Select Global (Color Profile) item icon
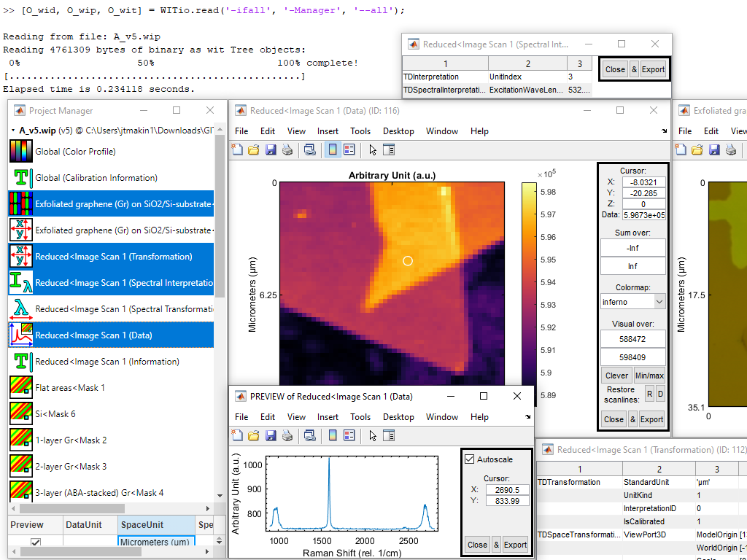Screen dimensions: 747x560 tap(21, 152)
